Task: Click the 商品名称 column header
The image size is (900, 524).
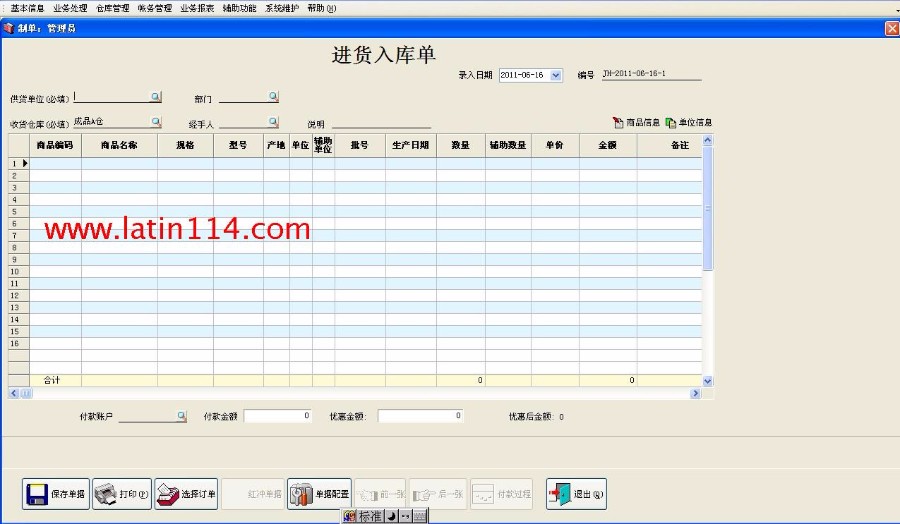Action: coord(119,145)
